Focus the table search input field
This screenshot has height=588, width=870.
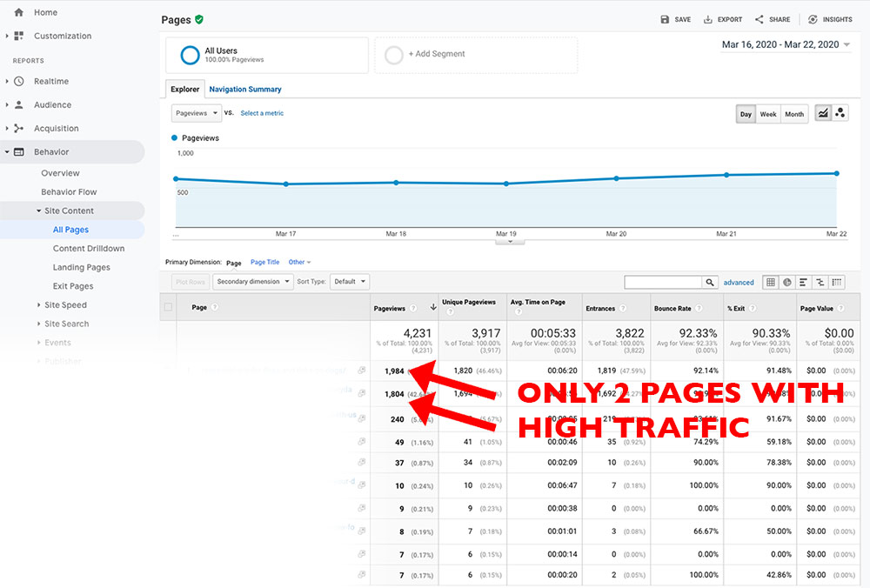pyautogui.click(x=663, y=283)
